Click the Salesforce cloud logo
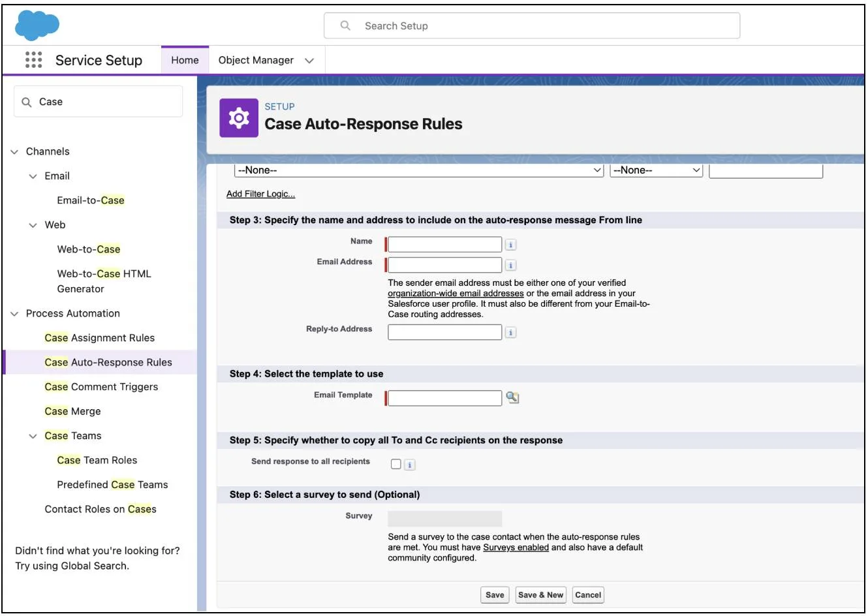Screen dimensions: 868x616 click(37, 25)
